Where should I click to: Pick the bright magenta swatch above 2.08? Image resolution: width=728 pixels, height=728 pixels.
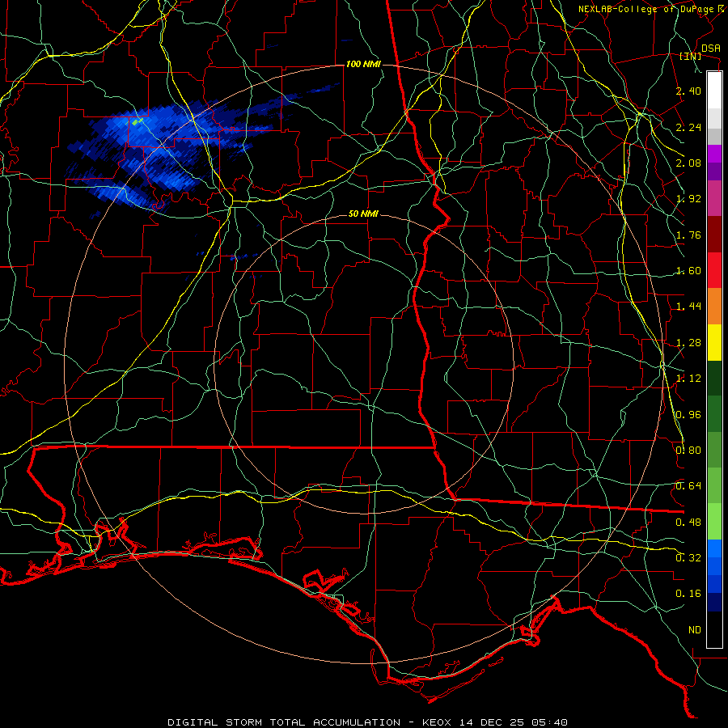714,153
